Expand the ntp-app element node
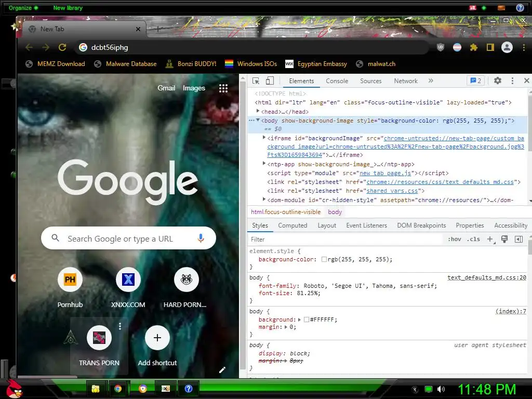This screenshot has height=399, width=532. (x=264, y=163)
